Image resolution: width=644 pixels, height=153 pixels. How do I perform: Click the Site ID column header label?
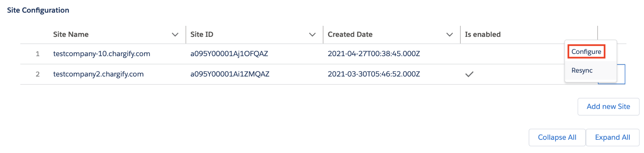pos(202,35)
